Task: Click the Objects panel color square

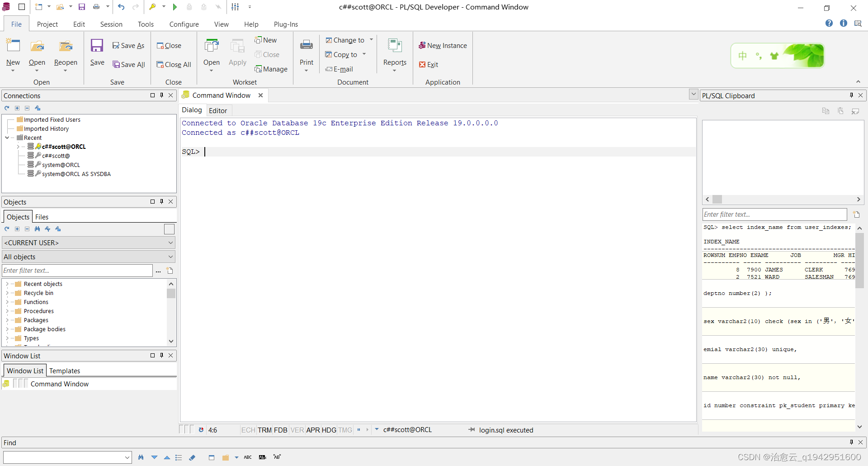Action: click(169, 229)
